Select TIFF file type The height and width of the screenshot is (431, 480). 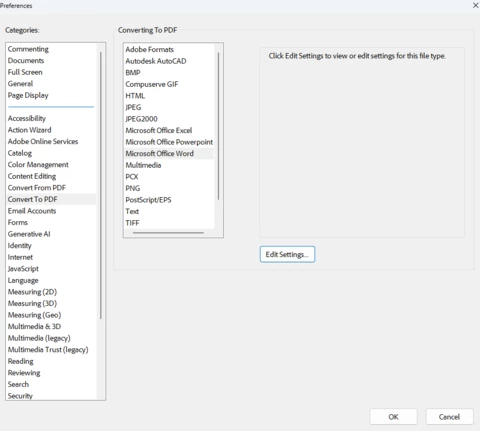[132, 223]
